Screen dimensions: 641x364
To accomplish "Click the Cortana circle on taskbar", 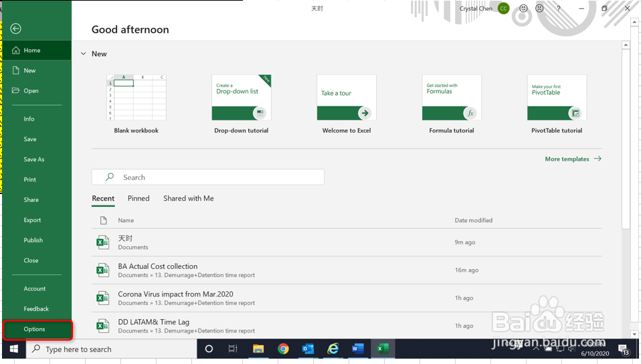I will [x=209, y=349].
